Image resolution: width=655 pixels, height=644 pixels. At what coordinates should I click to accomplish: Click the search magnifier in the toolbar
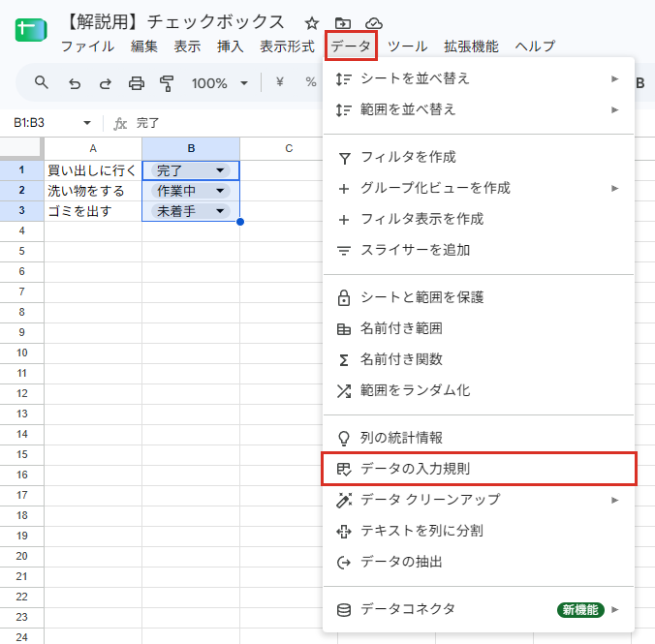click(x=41, y=82)
